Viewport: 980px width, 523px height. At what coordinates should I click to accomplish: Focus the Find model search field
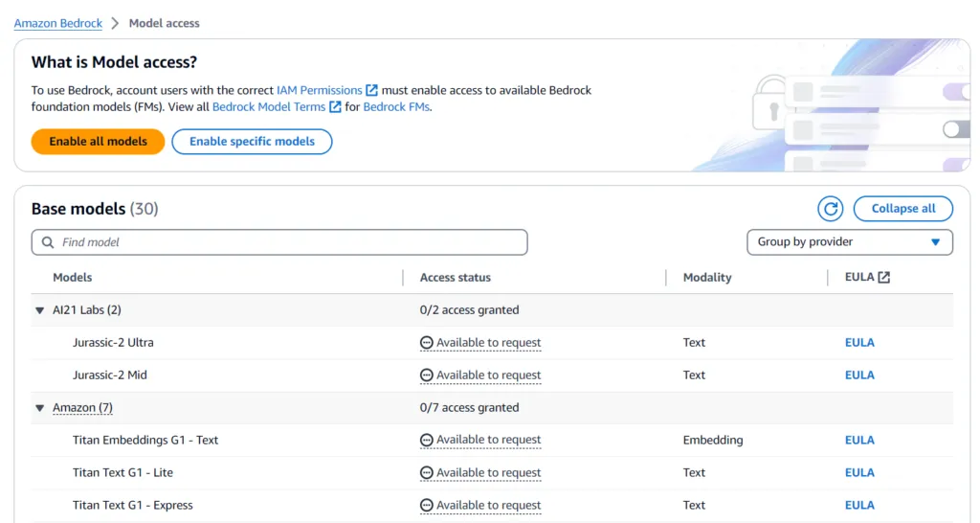(x=287, y=242)
